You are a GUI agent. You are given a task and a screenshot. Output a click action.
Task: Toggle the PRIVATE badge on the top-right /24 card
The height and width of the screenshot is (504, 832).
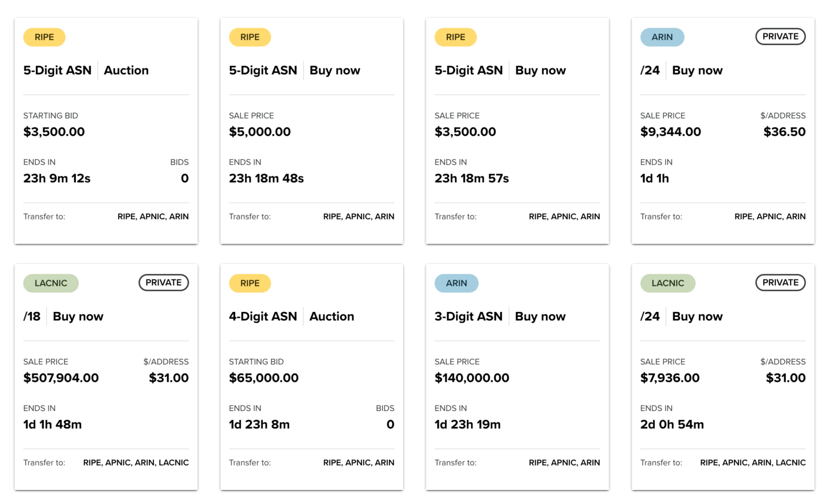pos(780,36)
